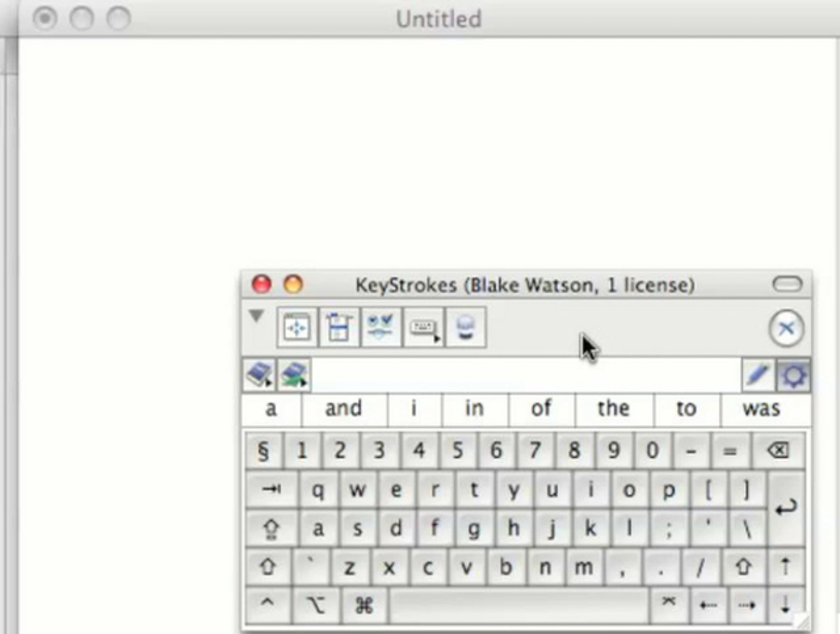This screenshot has height=634, width=840.
Task: Tap the backtick (`) key
Action: [311, 567]
